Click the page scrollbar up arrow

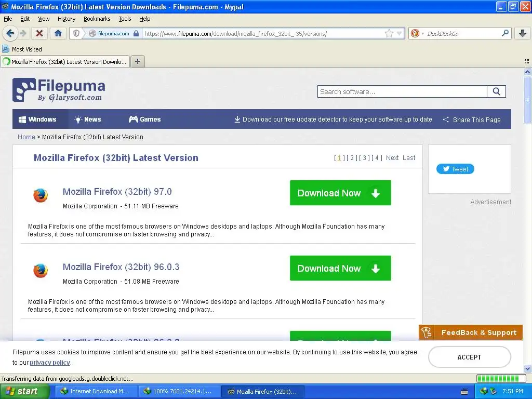click(x=527, y=72)
